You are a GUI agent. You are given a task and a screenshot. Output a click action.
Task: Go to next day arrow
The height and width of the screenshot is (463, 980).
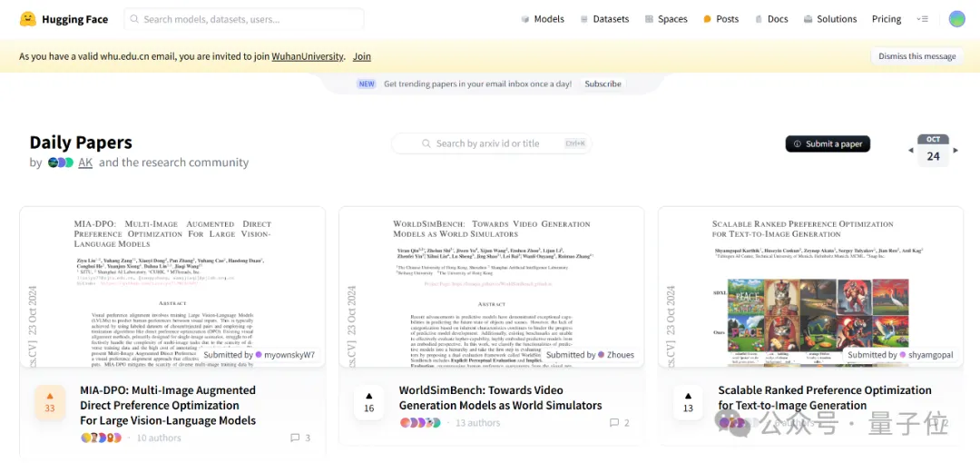(x=955, y=150)
